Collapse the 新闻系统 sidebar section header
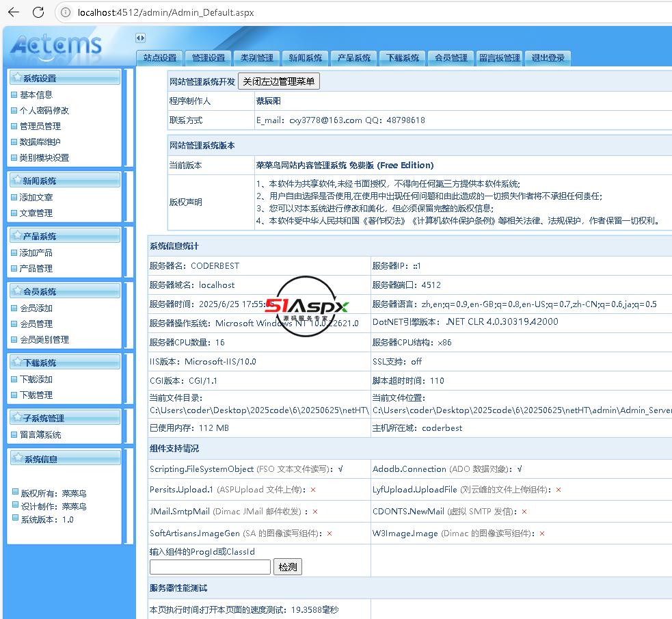The width and height of the screenshot is (672, 619). coord(65,181)
